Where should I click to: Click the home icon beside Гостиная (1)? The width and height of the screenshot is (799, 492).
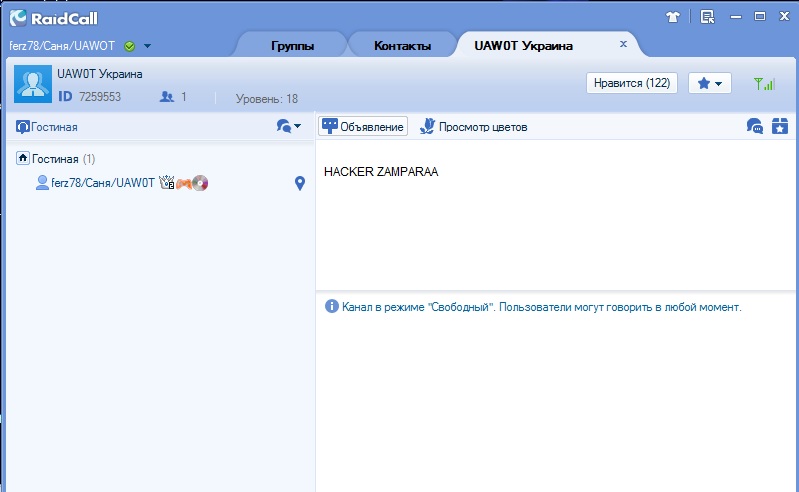[22, 158]
